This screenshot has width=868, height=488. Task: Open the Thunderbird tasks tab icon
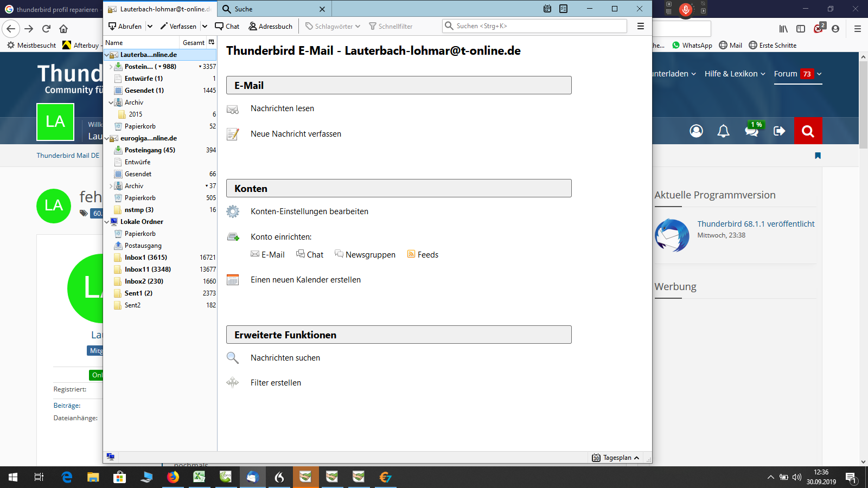(564, 9)
